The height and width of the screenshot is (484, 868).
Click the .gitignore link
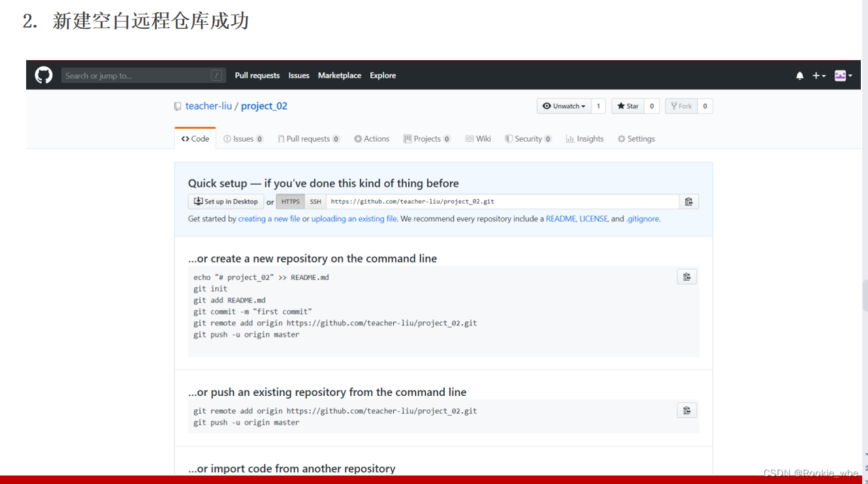click(x=643, y=219)
